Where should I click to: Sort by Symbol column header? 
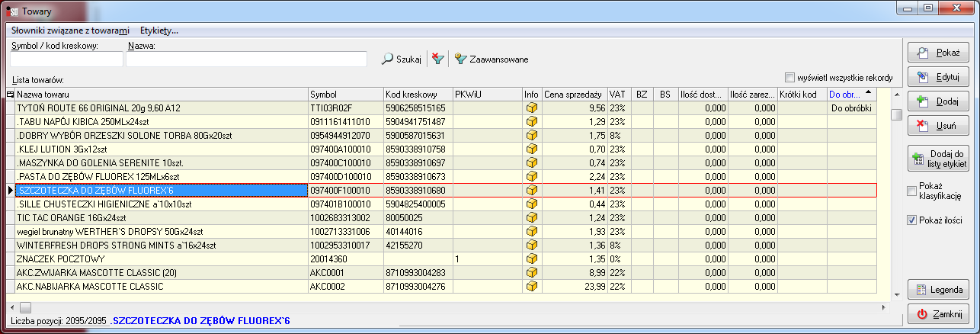click(x=346, y=95)
